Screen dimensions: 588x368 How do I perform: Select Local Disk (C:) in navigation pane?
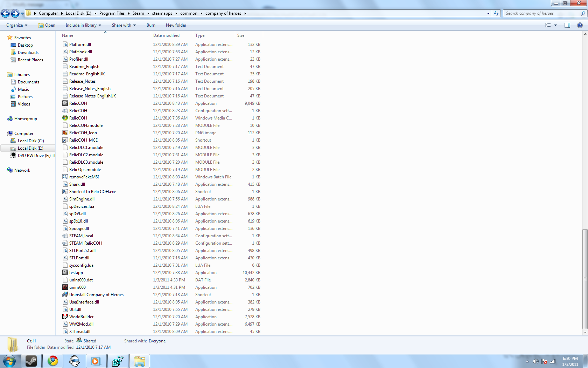[x=31, y=141]
